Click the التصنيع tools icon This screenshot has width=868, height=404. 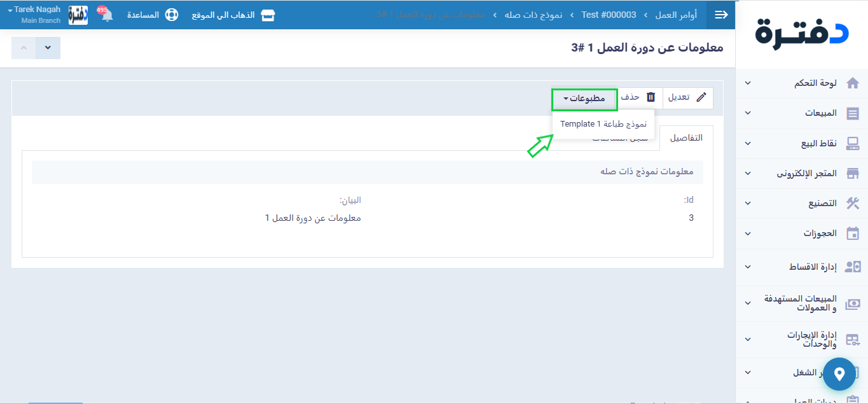click(x=852, y=204)
